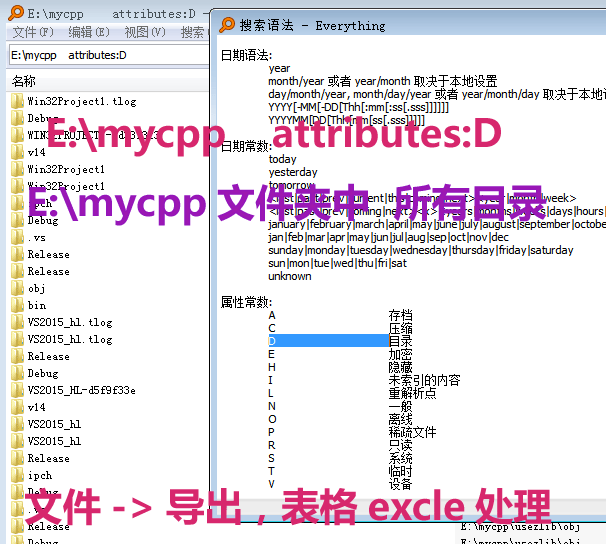
Task: Open the 编辑(E) menu
Action: tap(88, 32)
